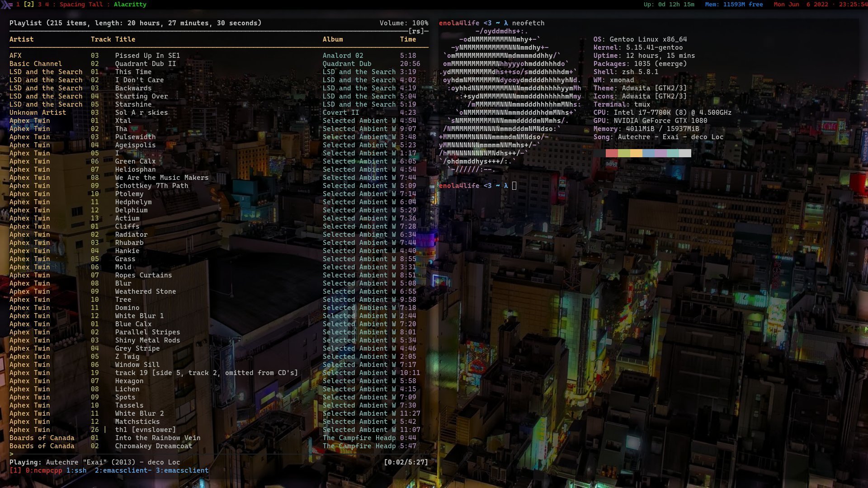
Task: Click tmux session indicator [1]
Action: [15, 470]
